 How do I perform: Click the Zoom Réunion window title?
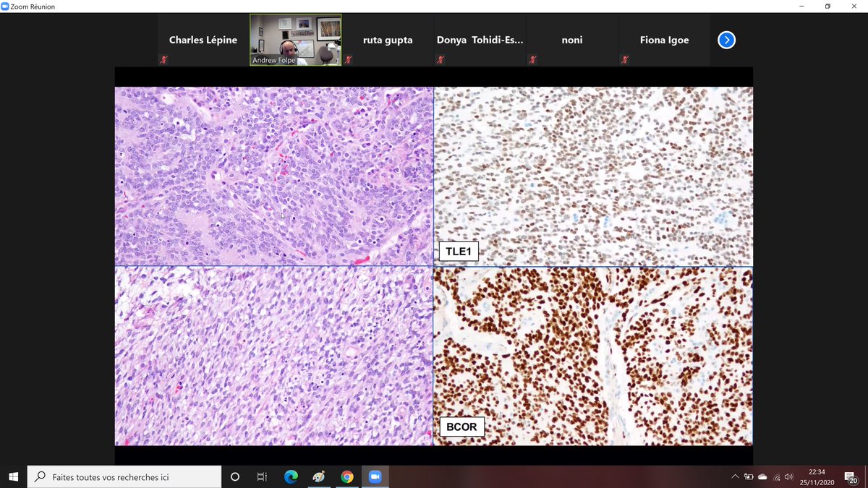pyautogui.click(x=33, y=7)
